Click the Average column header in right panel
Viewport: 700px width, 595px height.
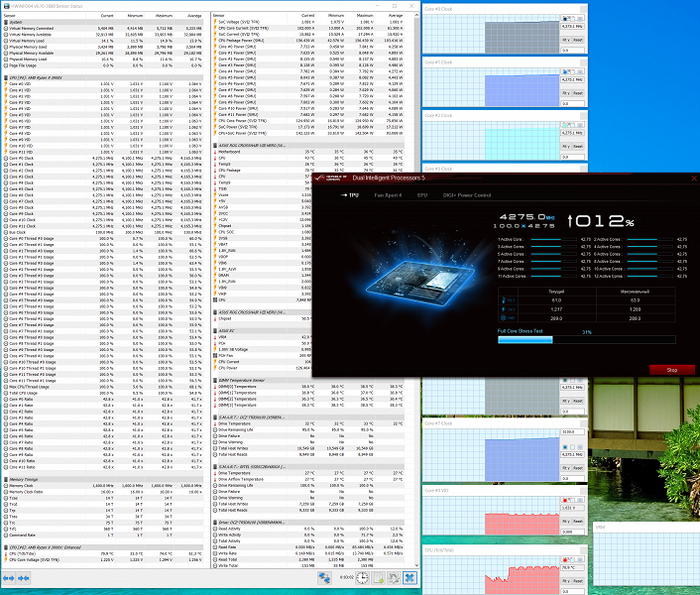(396, 16)
